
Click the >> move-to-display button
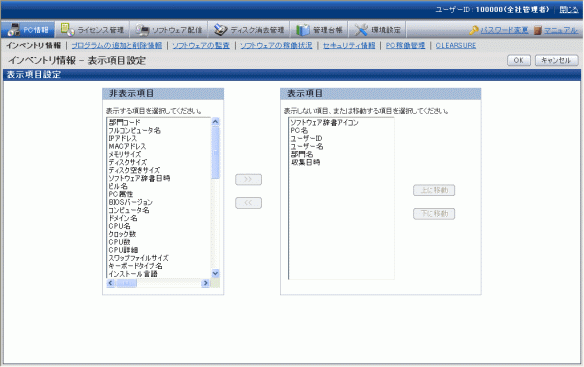(248, 180)
